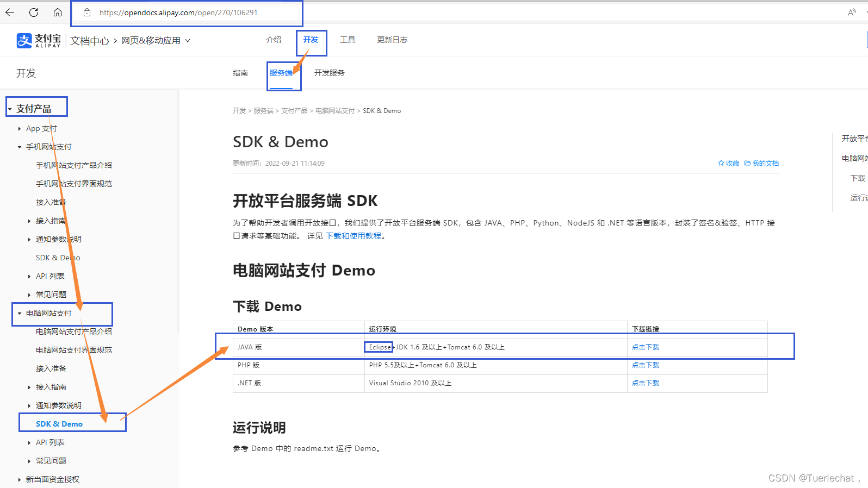868x488 pixels.
Task: Click the 'PHP 版' table cell
Action: (299, 365)
